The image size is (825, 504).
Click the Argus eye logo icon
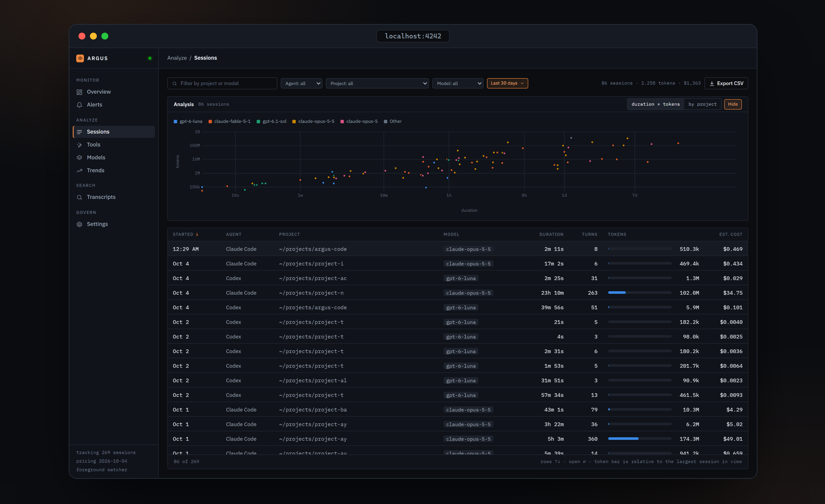click(80, 58)
